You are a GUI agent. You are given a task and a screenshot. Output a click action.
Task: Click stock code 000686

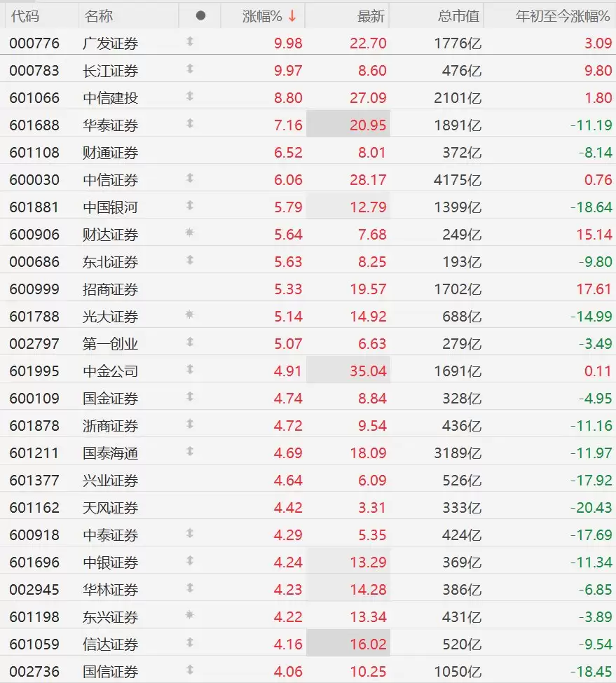click(x=34, y=262)
